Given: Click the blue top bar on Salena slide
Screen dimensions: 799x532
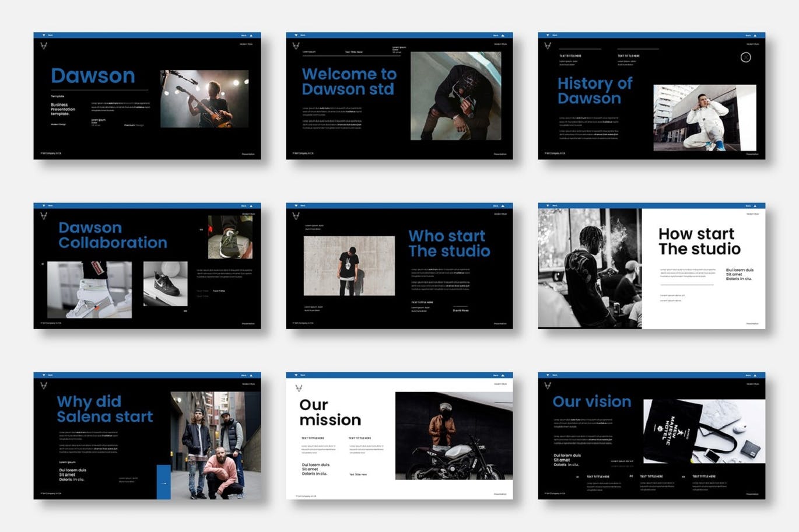Looking at the screenshot, I should click(147, 375).
